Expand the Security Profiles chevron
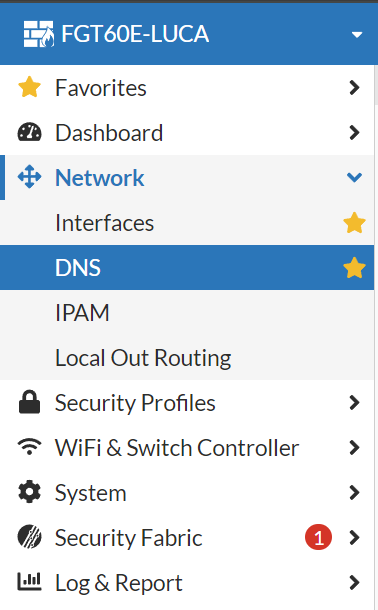378x610 pixels. 354,403
